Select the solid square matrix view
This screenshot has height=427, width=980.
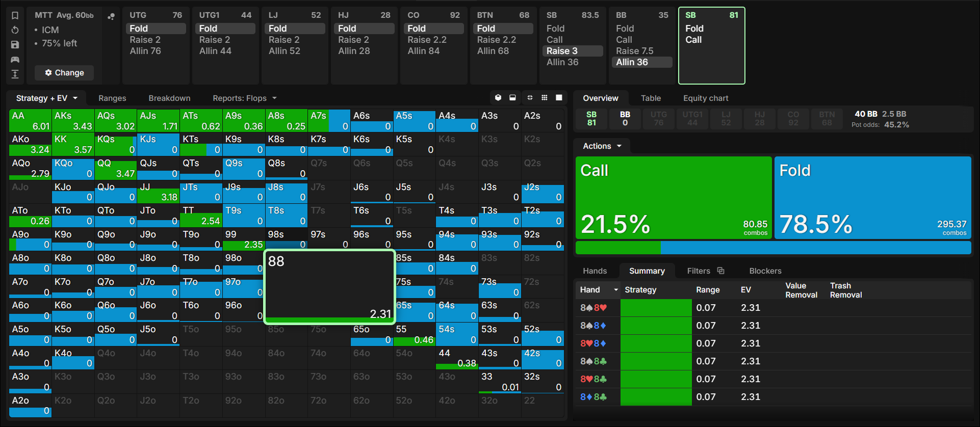click(559, 98)
